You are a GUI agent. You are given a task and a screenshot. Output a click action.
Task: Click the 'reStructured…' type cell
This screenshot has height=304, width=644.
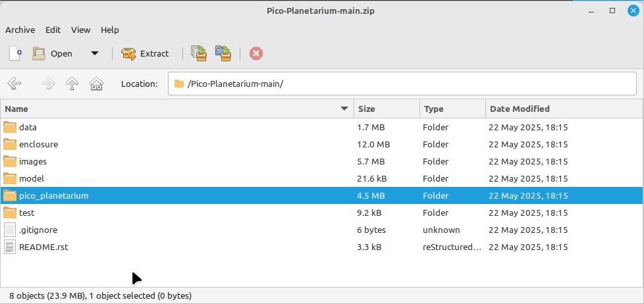tap(452, 247)
